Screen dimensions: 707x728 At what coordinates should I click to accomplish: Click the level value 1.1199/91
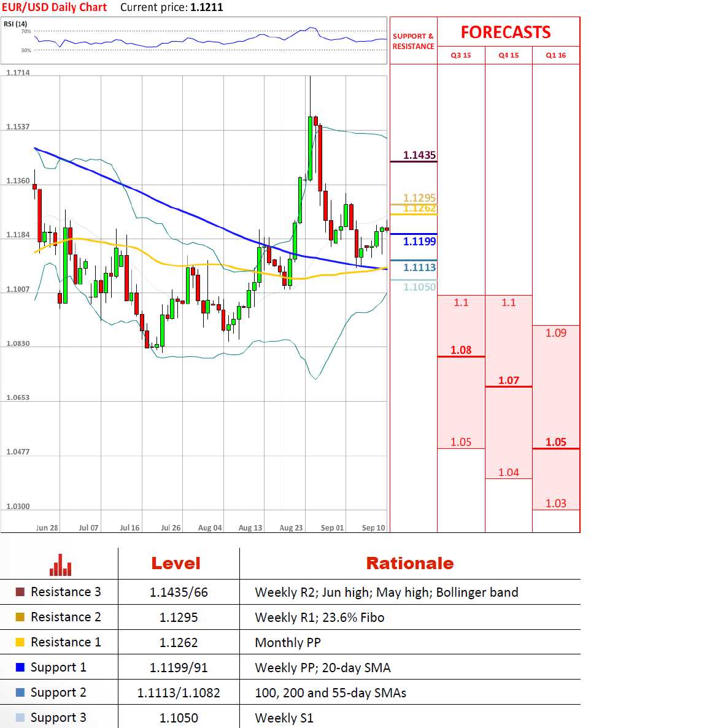[179, 668]
